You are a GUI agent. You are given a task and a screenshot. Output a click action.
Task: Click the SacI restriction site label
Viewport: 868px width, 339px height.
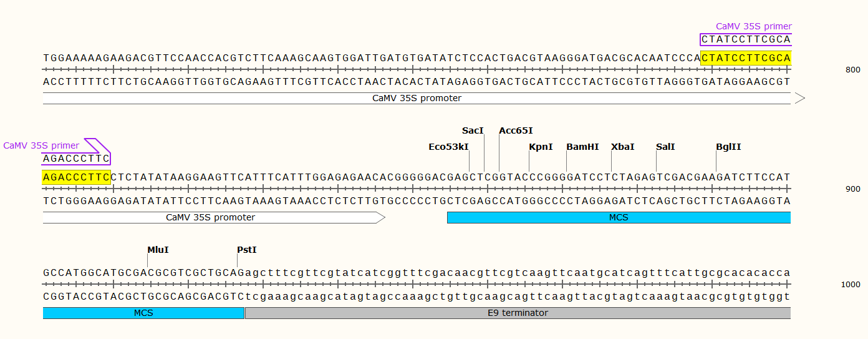pos(473,130)
